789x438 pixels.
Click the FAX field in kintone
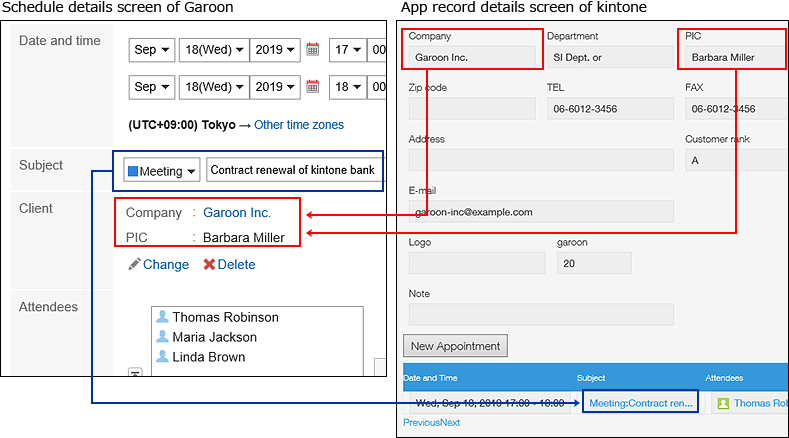[736, 109]
